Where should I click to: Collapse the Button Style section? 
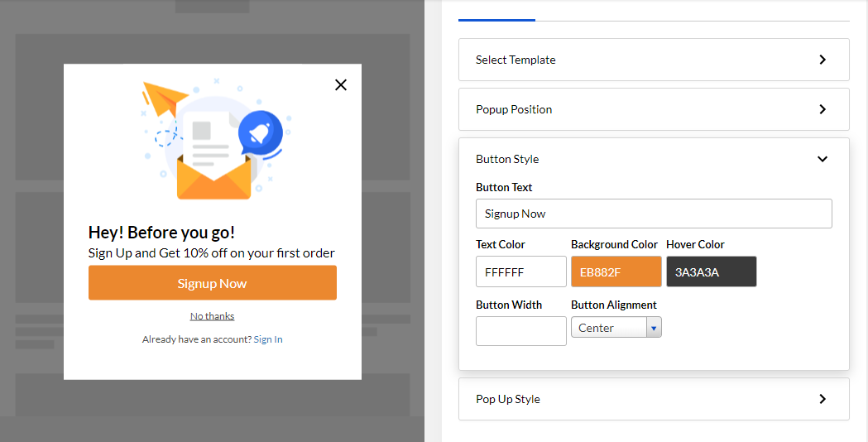654,159
